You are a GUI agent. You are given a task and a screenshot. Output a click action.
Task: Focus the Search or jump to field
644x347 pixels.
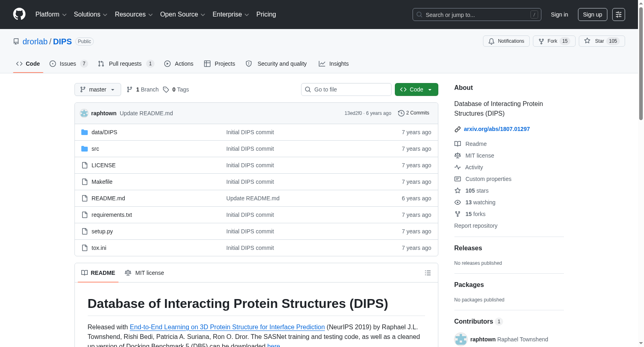477,15
